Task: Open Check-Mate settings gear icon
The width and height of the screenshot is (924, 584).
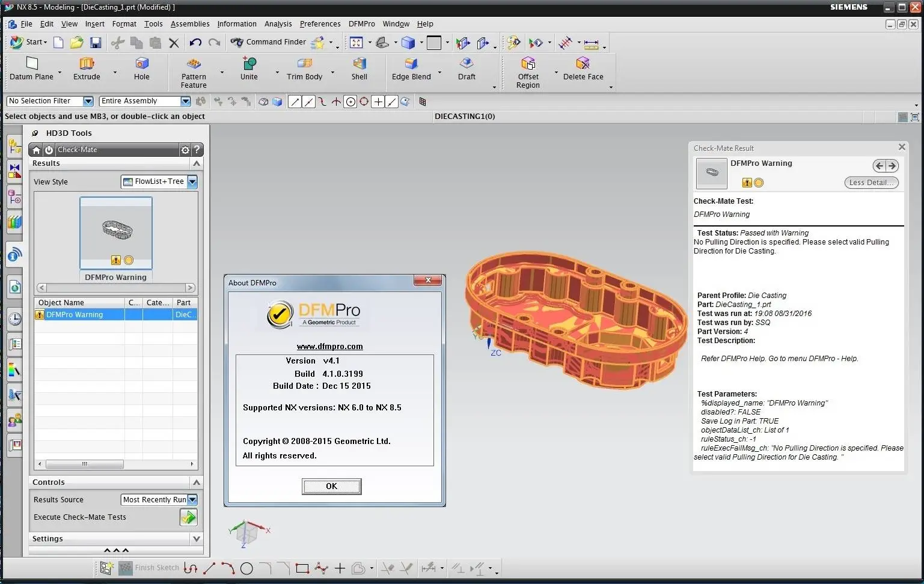Action: 185,150
